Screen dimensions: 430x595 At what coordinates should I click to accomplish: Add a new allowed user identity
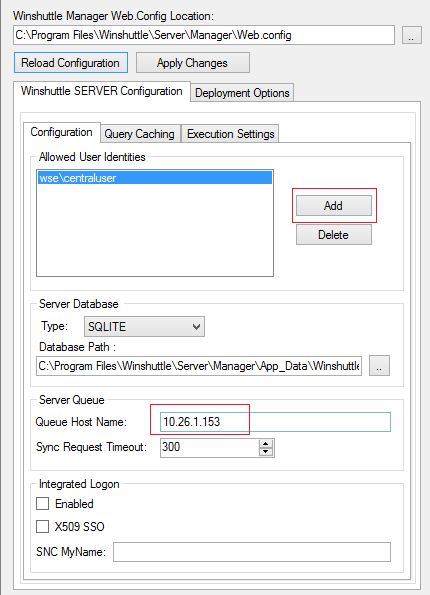click(x=334, y=205)
